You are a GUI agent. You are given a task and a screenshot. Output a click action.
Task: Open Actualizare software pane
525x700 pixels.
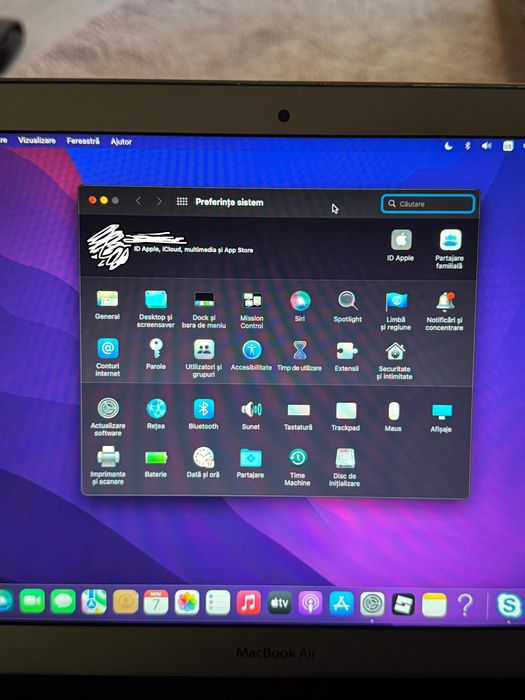(108, 416)
